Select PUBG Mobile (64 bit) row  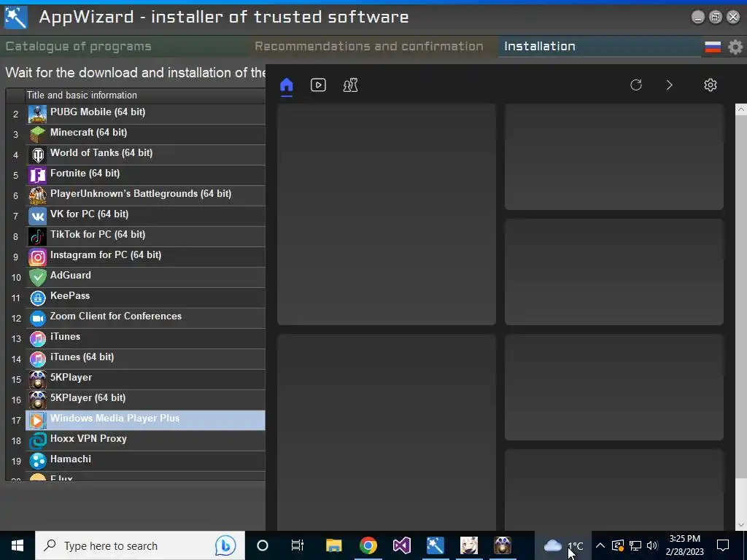click(145, 114)
